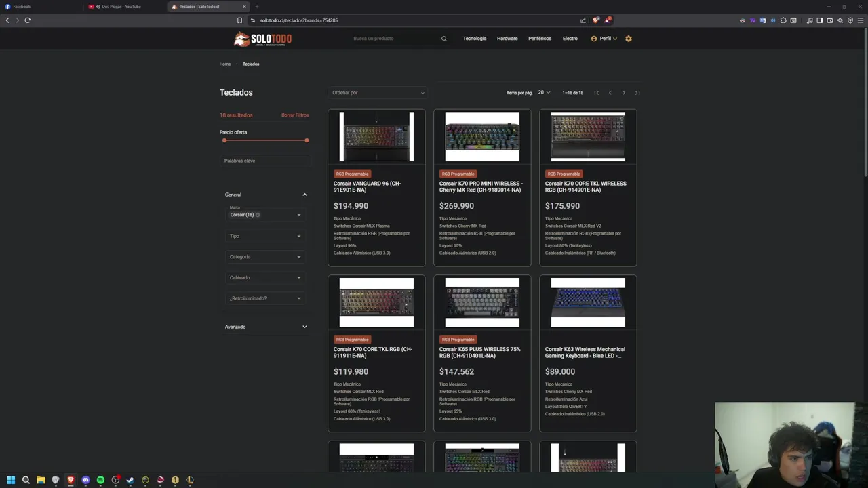Go to first results page arrow
The image size is (868, 488).
pyautogui.click(x=597, y=93)
